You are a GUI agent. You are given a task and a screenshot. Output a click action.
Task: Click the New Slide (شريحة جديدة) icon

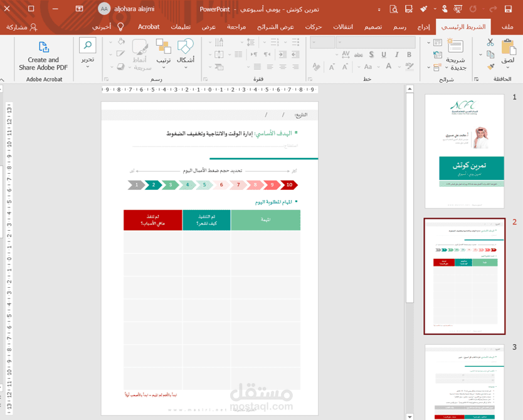coord(455,46)
